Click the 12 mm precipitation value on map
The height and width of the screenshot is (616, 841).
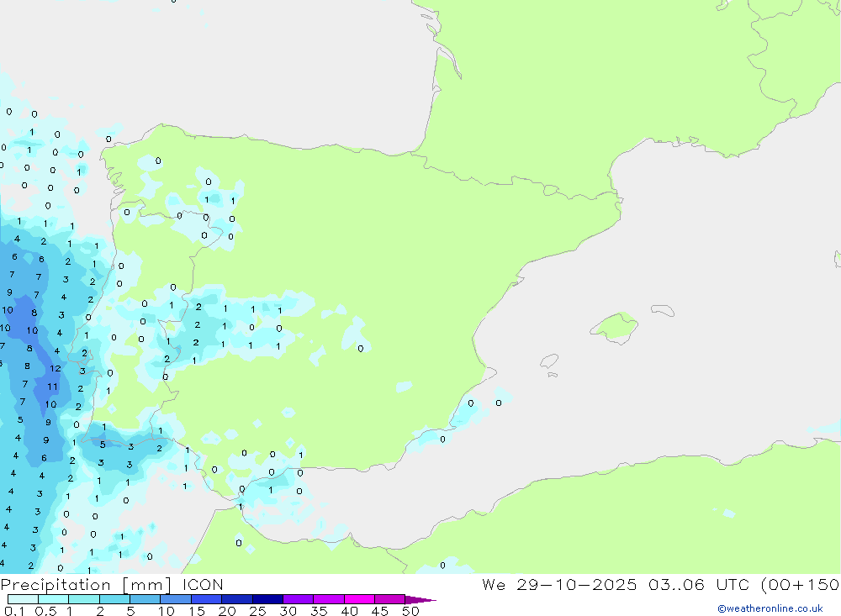click(55, 368)
